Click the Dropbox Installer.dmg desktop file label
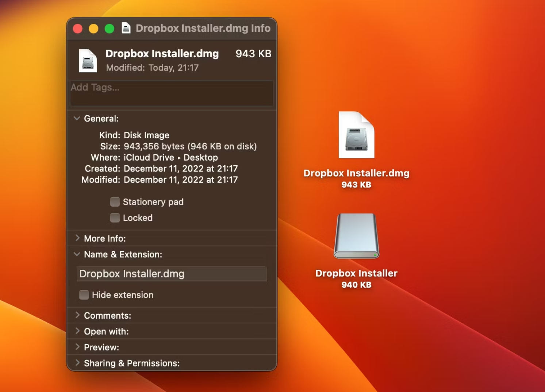This screenshot has width=545, height=392. click(356, 173)
